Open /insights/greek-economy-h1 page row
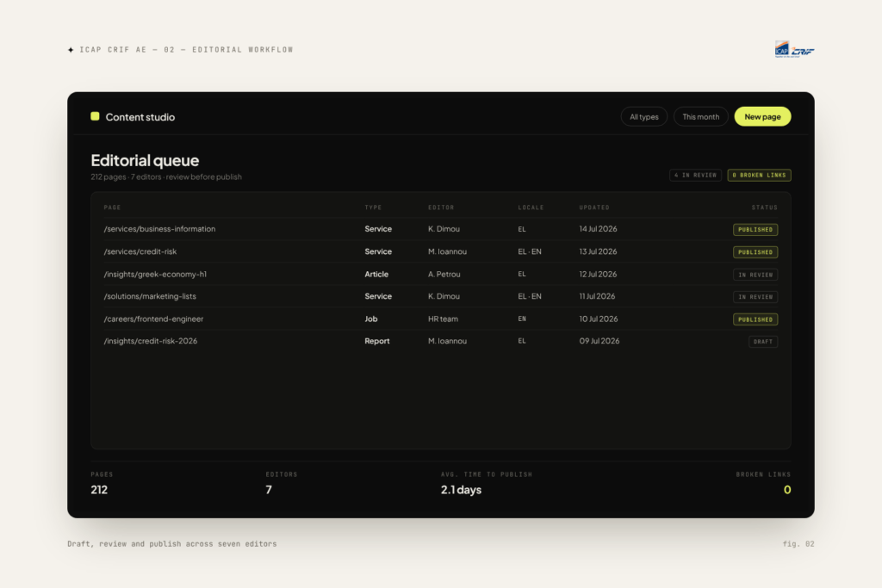This screenshot has width=882, height=588. (441, 275)
